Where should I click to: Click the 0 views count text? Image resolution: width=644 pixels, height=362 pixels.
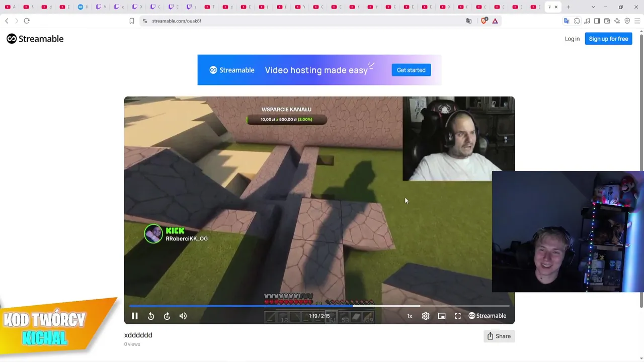click(x=132, y=344)
